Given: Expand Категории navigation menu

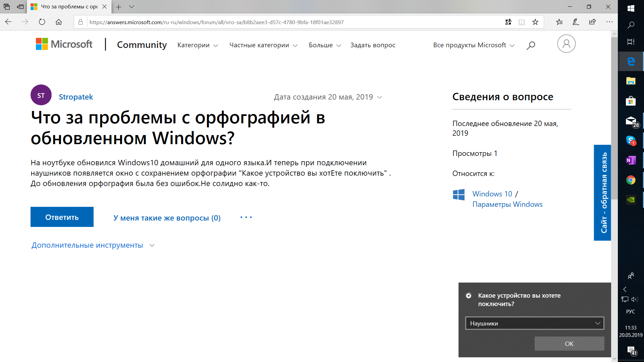Looking at the screenshot, I should pos(198,45).
